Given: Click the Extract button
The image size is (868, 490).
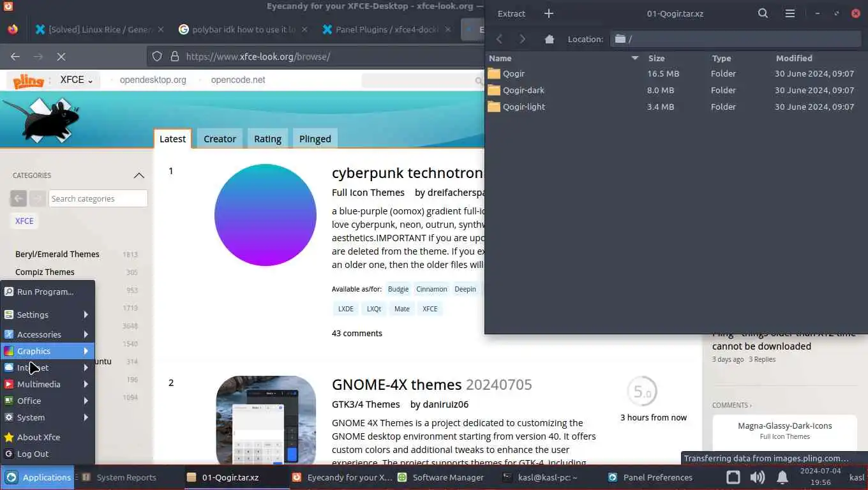Looking at the screenshot, I should coord(511,13).
